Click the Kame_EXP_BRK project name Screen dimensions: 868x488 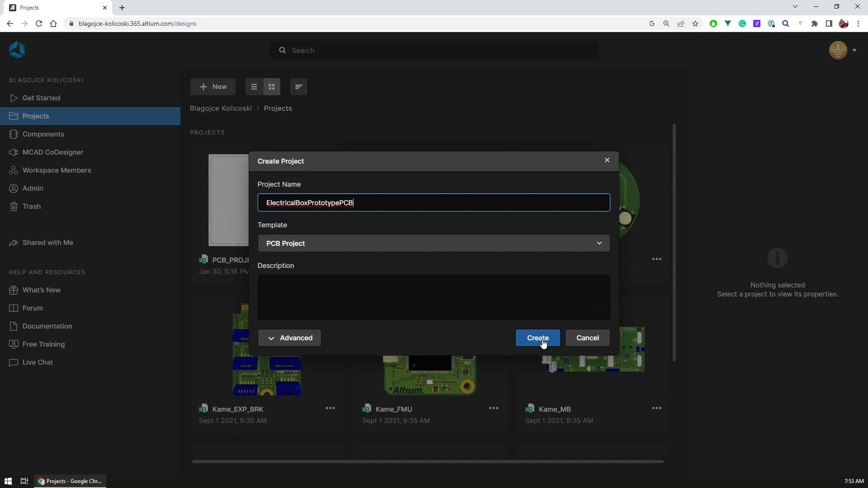[x=238, y=409]
